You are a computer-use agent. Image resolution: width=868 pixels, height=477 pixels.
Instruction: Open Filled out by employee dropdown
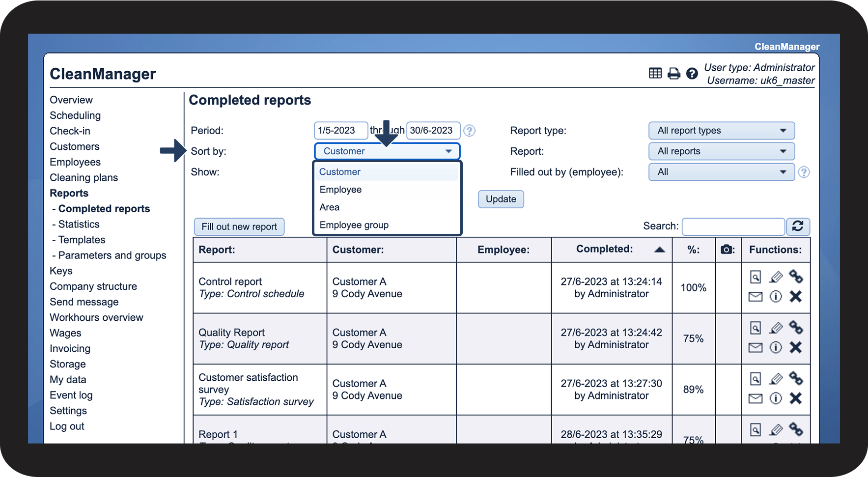(x=721, y=172)
